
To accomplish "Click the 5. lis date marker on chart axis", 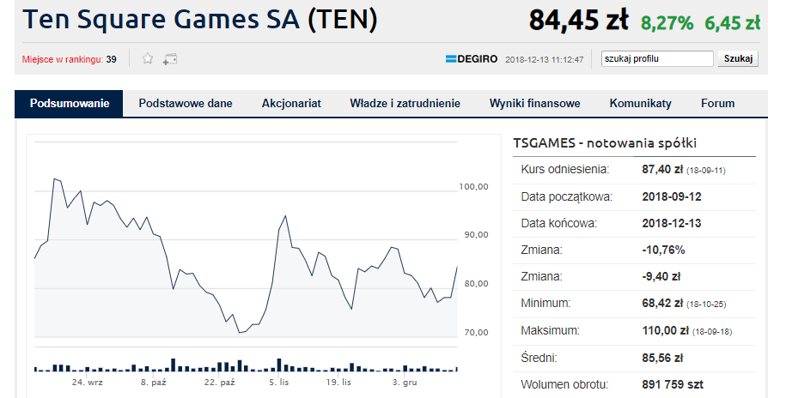I will pyautogui.click(x=279, y=382).
